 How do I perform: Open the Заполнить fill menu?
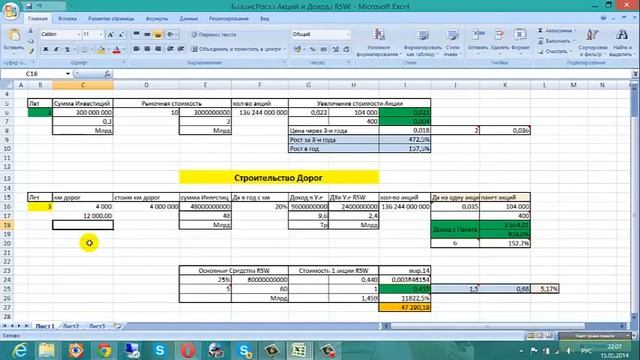(556, 41)
